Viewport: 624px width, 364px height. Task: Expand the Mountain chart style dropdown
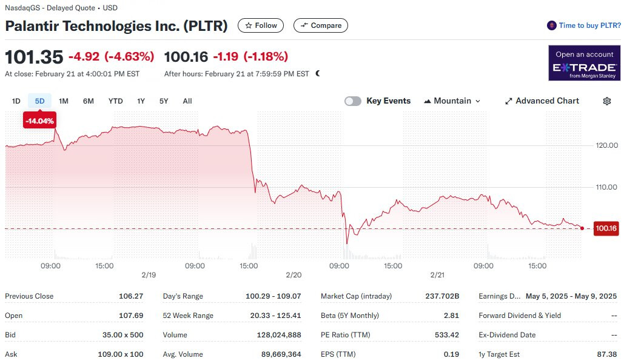478,101
